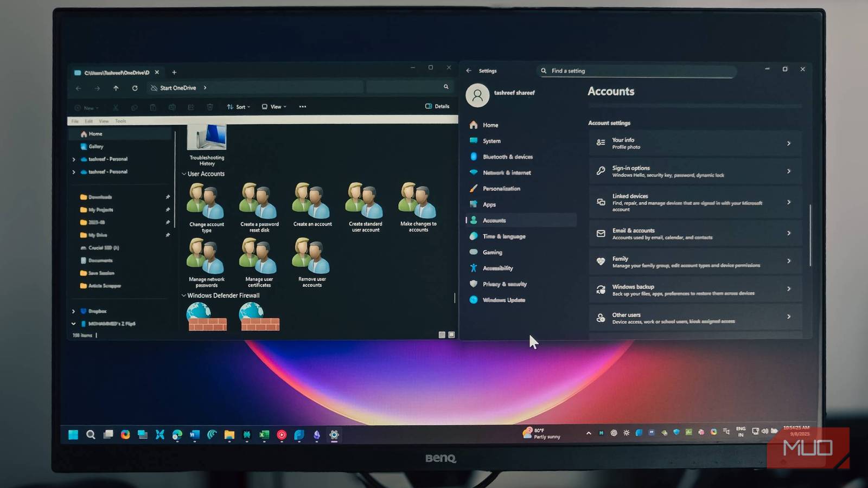The height and width of the screenshot is (488, 868).
Task: Click Start OneDrive address bar
Action: click(x=255, y=88)
